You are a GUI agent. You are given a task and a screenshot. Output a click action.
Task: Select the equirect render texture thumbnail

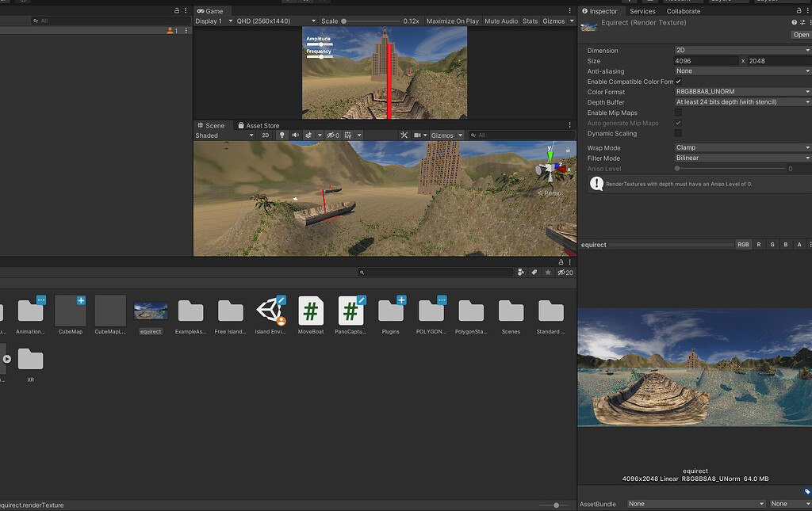pyautogui.click(x=150, y=311)
